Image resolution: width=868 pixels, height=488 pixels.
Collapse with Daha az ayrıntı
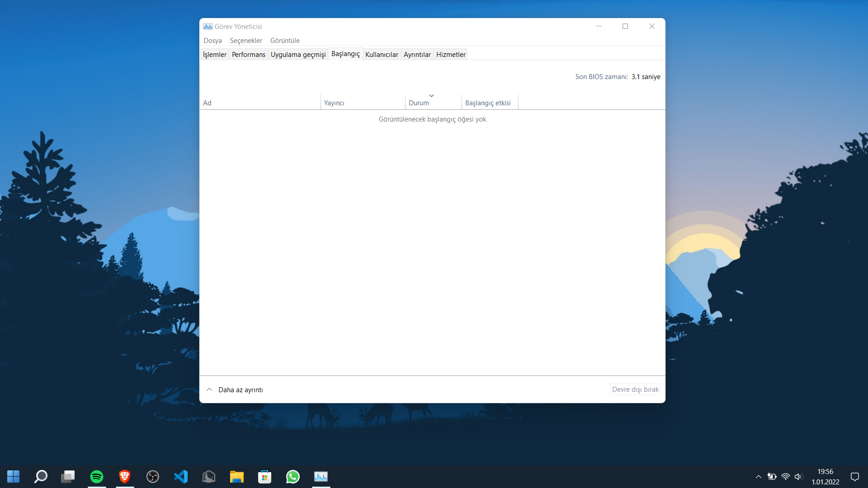coord(235,389)
